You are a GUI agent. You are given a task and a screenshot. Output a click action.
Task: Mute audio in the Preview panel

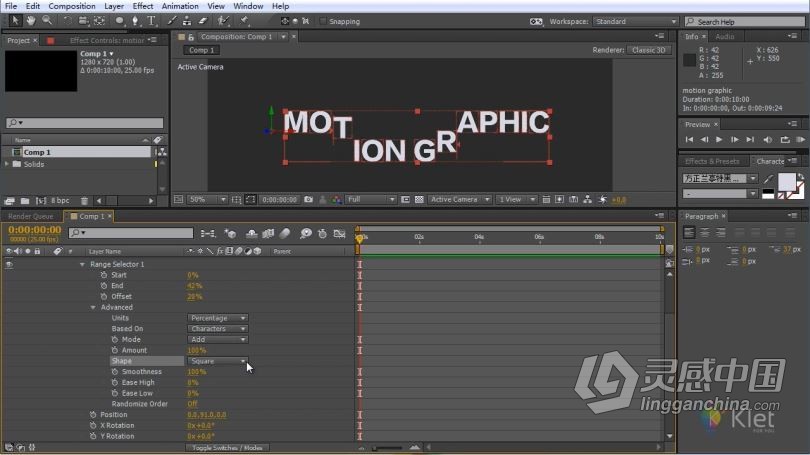(768, 139)
